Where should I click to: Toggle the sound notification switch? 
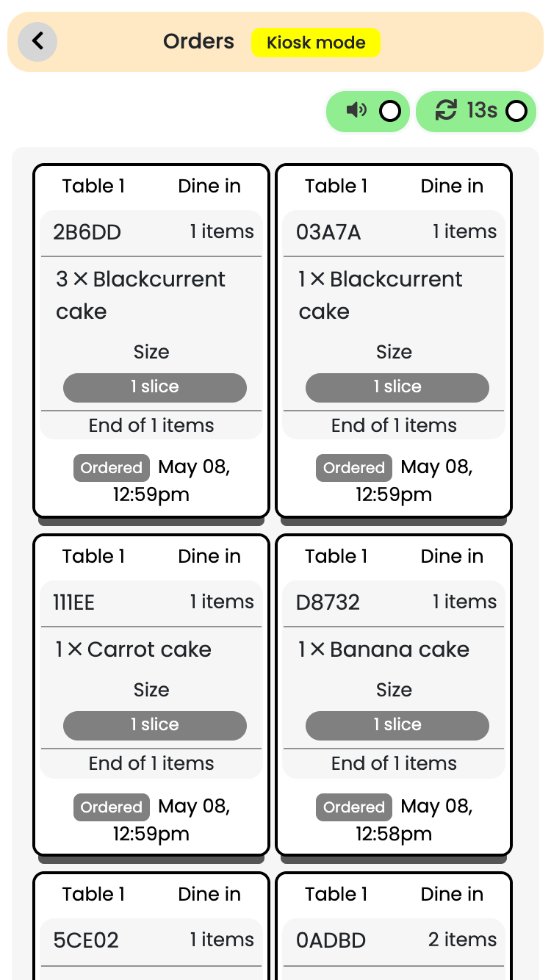[389, 111]
